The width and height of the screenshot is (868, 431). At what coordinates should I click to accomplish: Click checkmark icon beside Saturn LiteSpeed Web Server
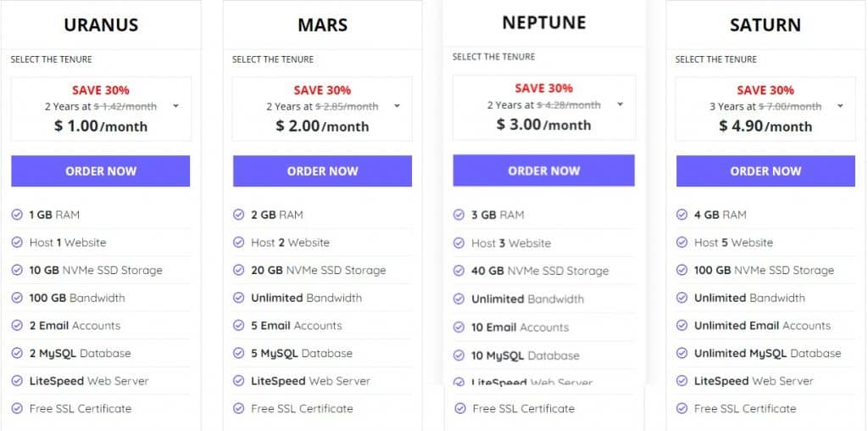coord(682,381)
